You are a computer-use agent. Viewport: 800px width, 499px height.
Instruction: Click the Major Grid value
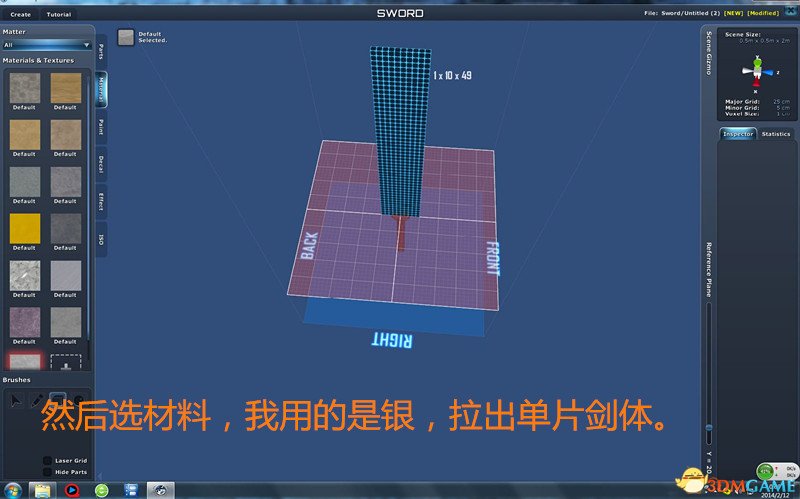coord(782,102)
